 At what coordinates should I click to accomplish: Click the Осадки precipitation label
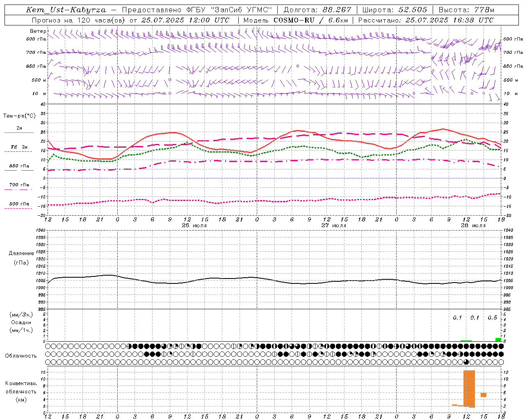(21, 322)
